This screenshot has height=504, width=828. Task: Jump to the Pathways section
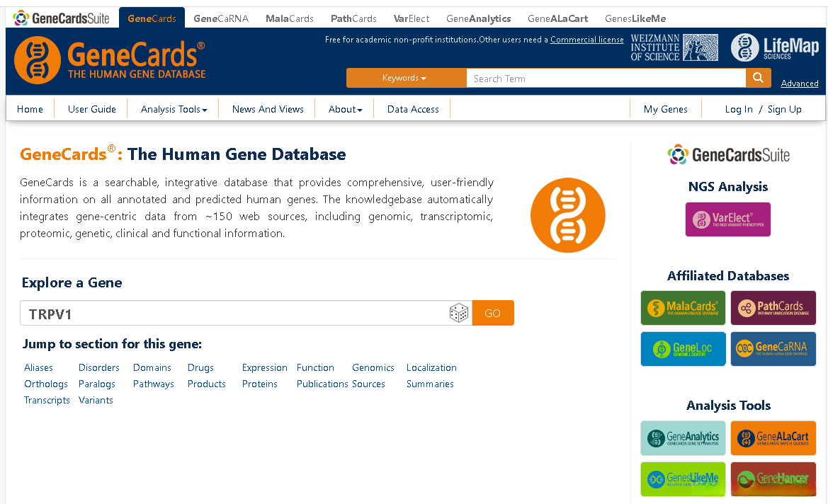[153, 384]
